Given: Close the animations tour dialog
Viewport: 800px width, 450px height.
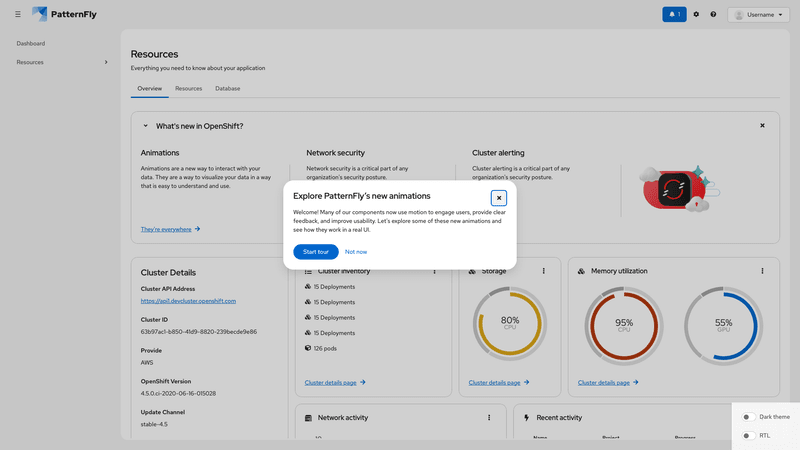Looking at the screenshot, I should (x=498, y=198).
